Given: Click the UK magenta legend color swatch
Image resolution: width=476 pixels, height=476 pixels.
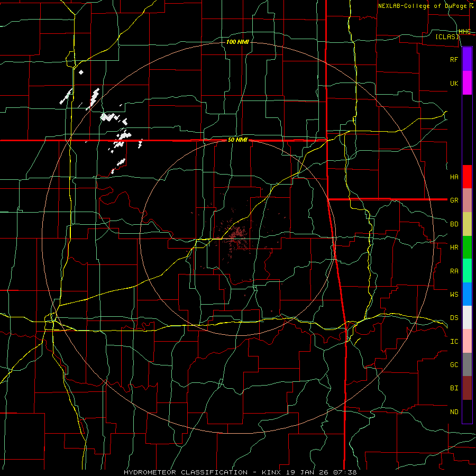Looking at the screenshot, I should click(x=467, y=83).
